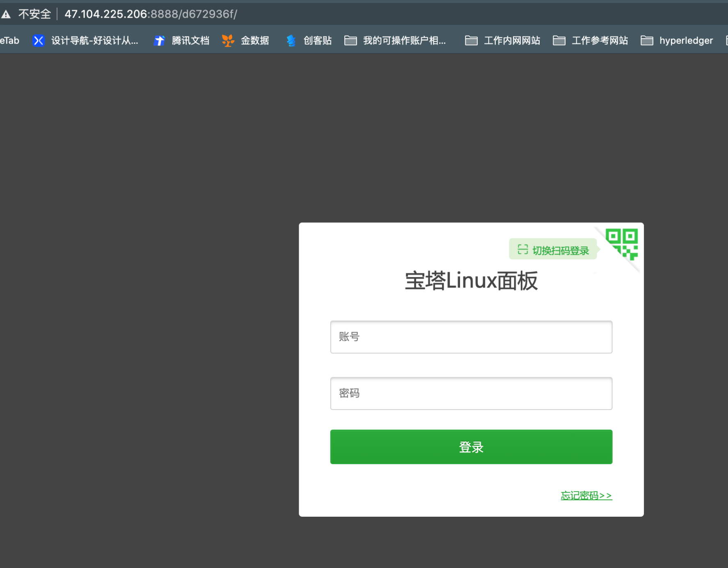
Task: Click the 不安全 warning text label
Action: tap(34, 14)
